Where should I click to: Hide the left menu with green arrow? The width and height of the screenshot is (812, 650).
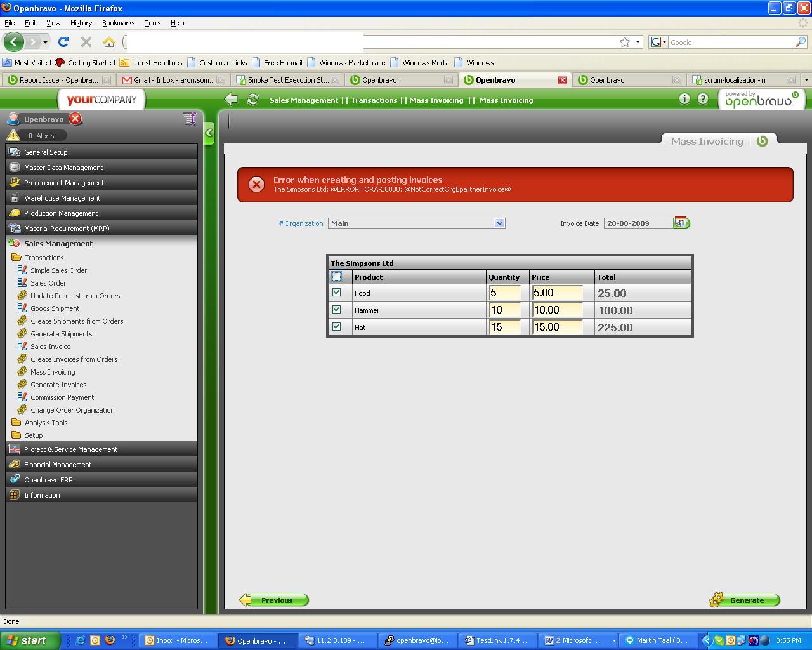(209, 134)
